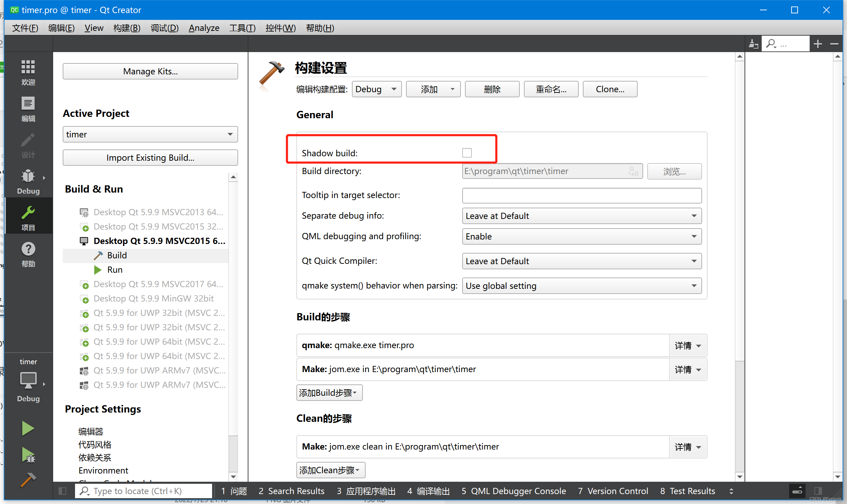This screenshot has height=504, width=847.
Task: Click the filter icon beside the top-right search
Action: pyautogui.click(x=753, y=44)
